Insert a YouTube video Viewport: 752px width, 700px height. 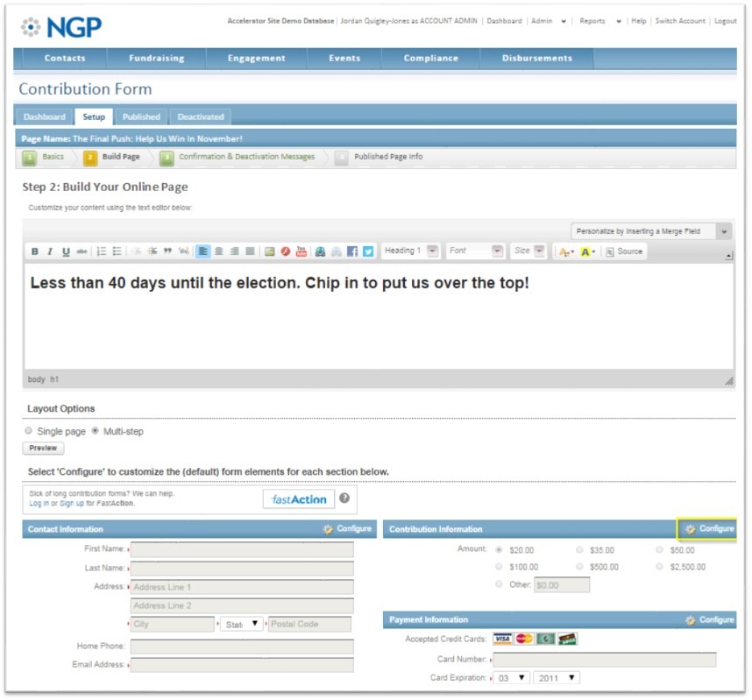pyautogui.click(x=301, y=251)
